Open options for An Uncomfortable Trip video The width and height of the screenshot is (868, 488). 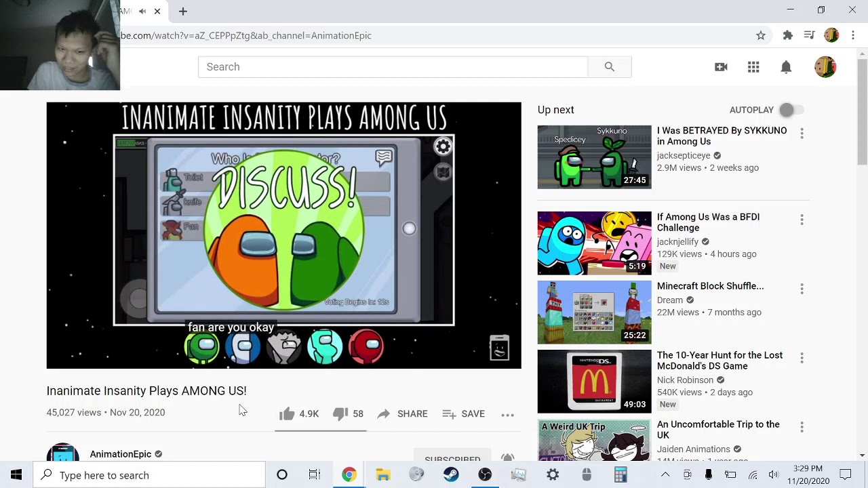tap(802, 427)
